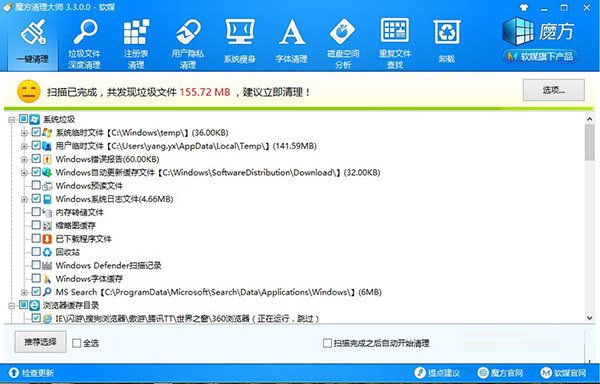Click the vertical scrollbar thumb

(x=589, y=142)
